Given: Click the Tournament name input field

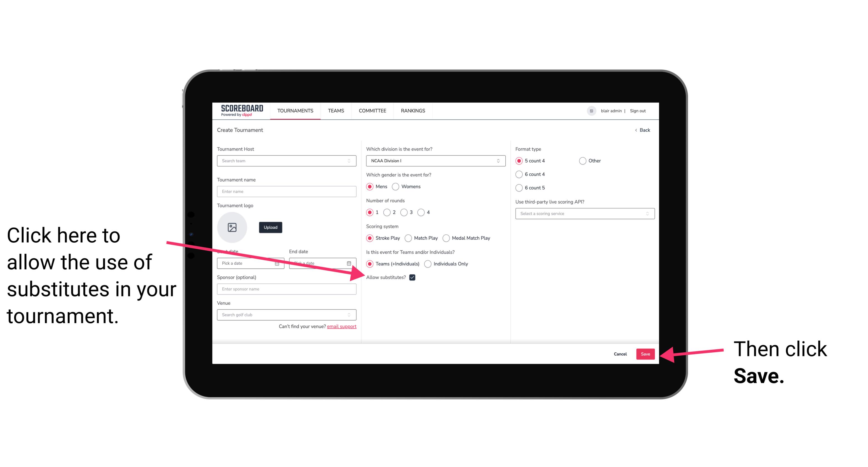Looking at the screenshot, I should coord(287,191).
